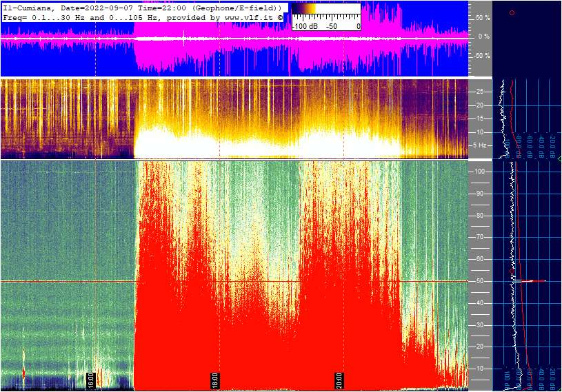The height and width of the screenshot is (392, 562).
Task: Click the '5 Hz' axis label
Action: (x=480, y=145)
